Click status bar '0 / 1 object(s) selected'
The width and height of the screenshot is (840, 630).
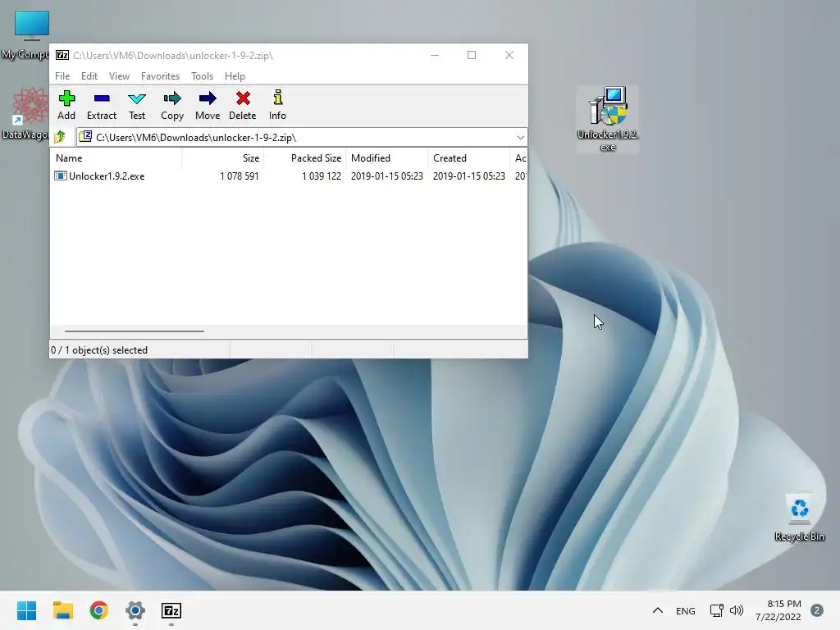pos(99,349)
